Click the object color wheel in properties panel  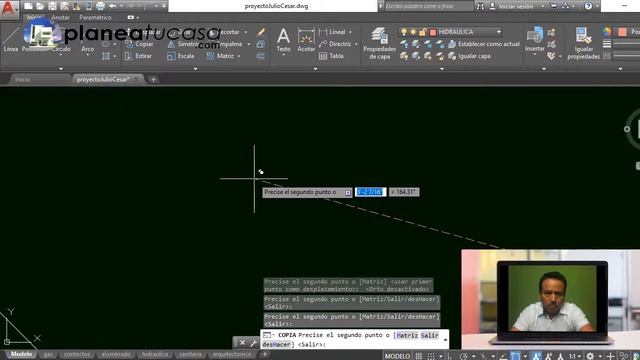point(607,32)
